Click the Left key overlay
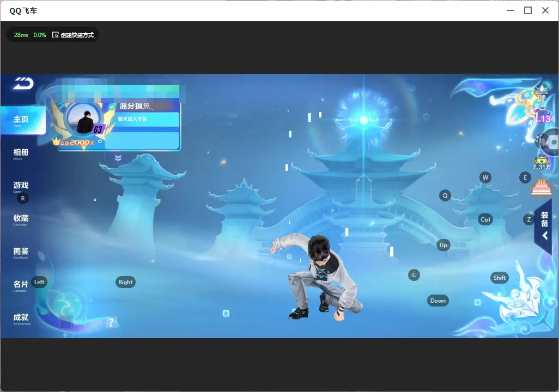The height and width of the screenshot is (392, 559). click(x=39, y=282)
